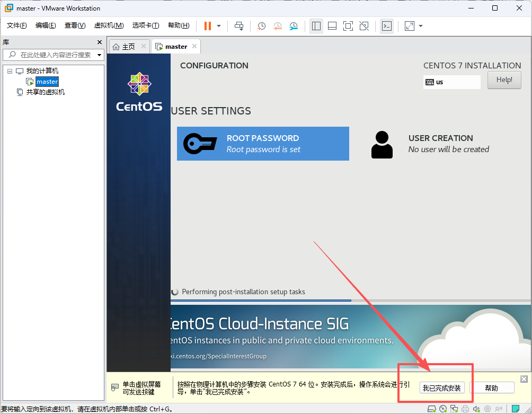The image size is (532, 414).
Task: Toggle the thumbnail bar view
Action: click(332, 26)
